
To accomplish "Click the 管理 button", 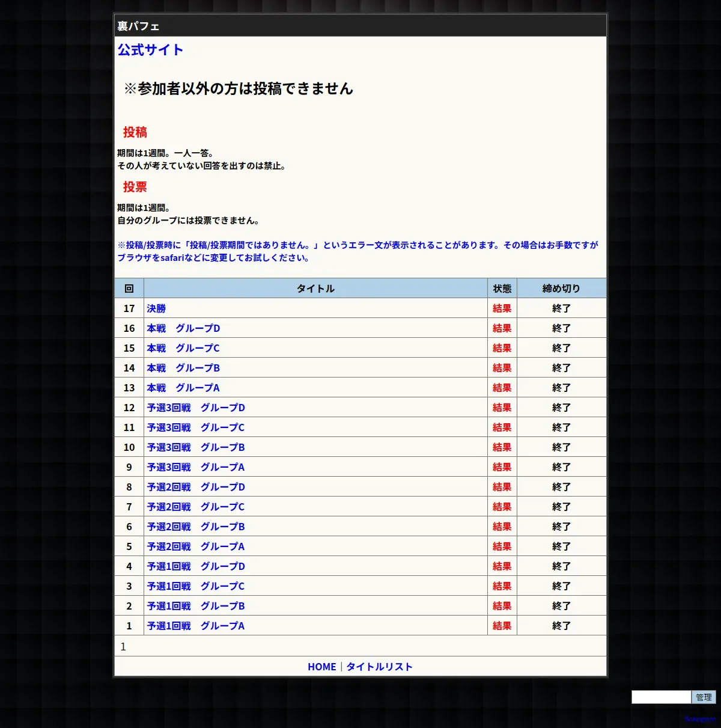I will (704, 697).
